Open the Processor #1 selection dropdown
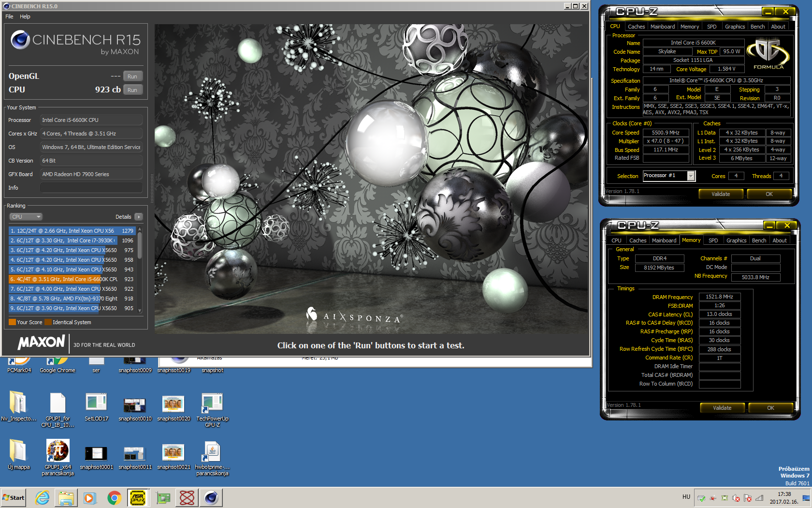 coord(691,176)
